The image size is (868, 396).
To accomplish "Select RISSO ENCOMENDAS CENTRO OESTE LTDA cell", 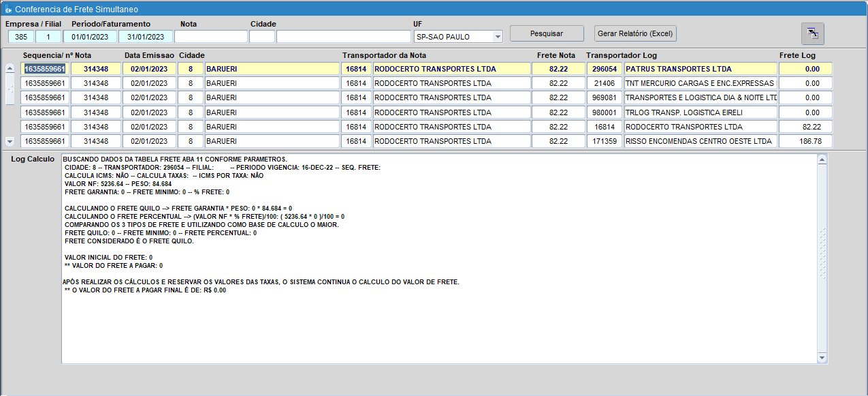I will [x=700, y=141].
